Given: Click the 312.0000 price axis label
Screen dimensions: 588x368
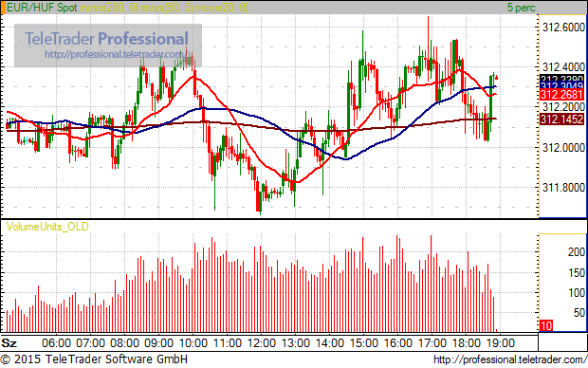Looking at the screenshot, I should point(563,147).
